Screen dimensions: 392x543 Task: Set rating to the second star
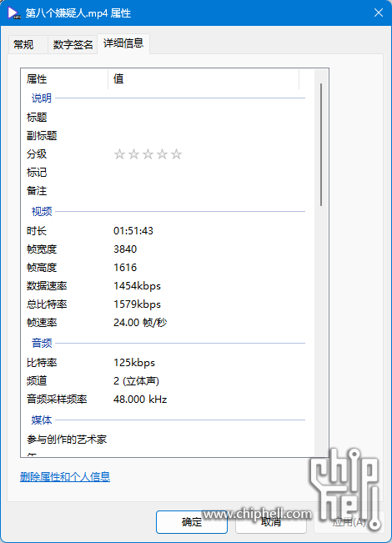click(x=133, y=154)
